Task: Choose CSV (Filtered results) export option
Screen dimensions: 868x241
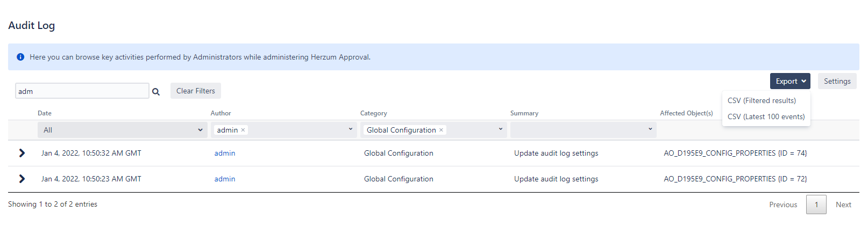Action: 762,100
